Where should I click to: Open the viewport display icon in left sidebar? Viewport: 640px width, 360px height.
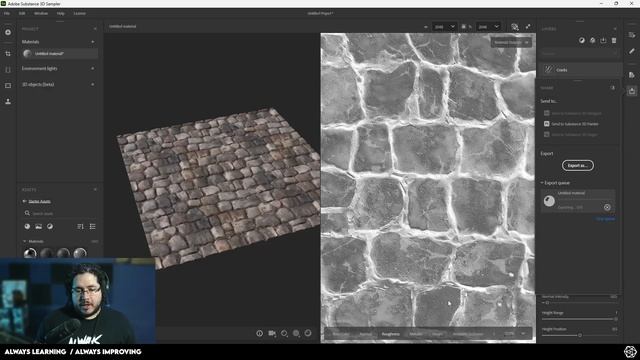[x=8, y=86]
